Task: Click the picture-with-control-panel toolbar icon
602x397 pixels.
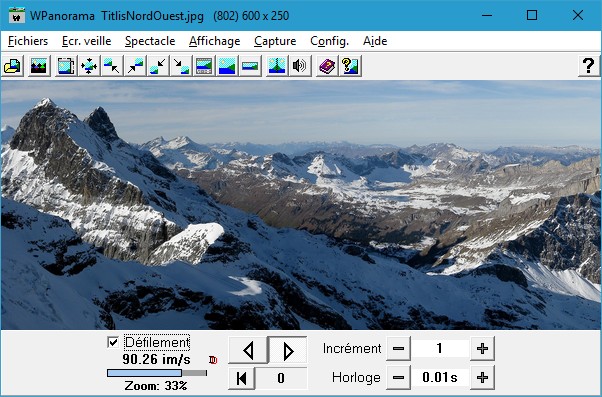Action: tap(204, 66)
